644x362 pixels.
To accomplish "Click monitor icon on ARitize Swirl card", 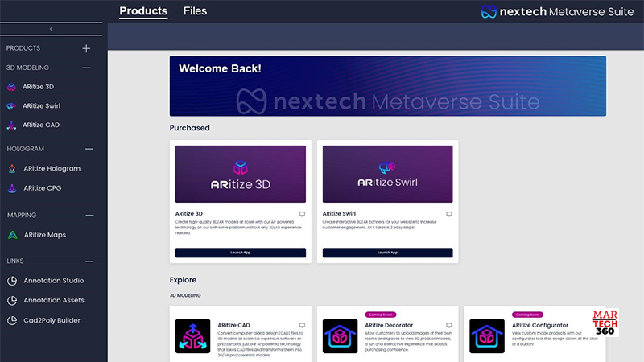I will click(x=449, y=214).
